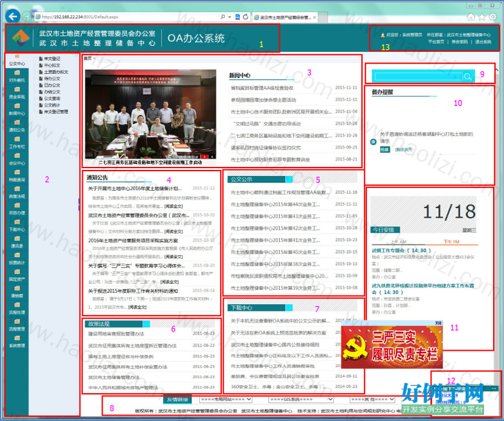Open the 公文中心 sidebar module
Viewport: 504px width, 421px height.
click(x=17, y=60)
